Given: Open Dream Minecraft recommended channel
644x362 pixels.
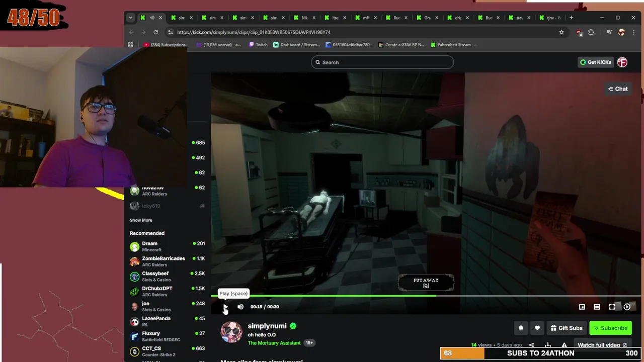Looking at the screenshot, I should [168, 246].
